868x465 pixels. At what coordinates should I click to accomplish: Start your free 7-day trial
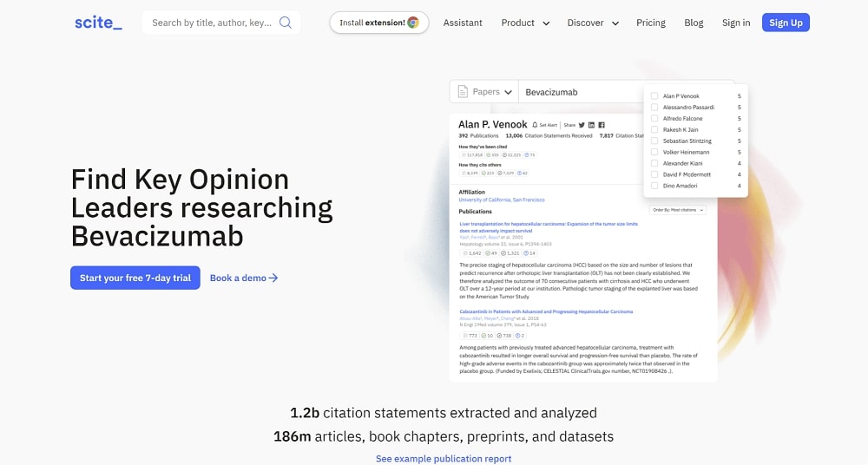(135, 278)
